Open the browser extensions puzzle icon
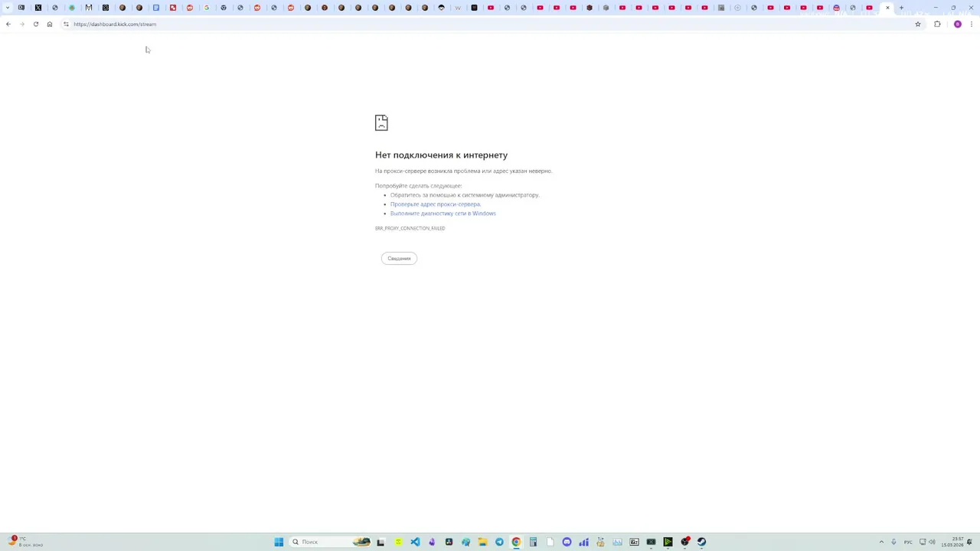The height and width of the screenshot is (551, 980). point(937,24)
